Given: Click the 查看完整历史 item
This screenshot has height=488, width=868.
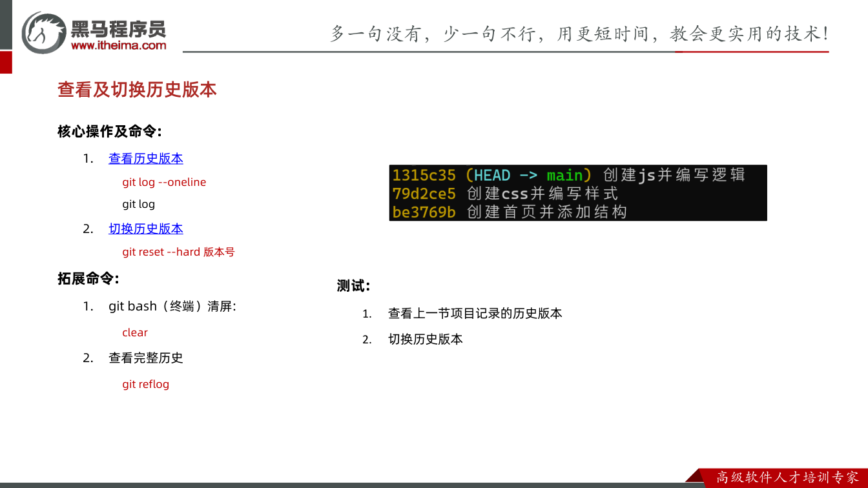Looking at the screenshot, I should [146, 358].
